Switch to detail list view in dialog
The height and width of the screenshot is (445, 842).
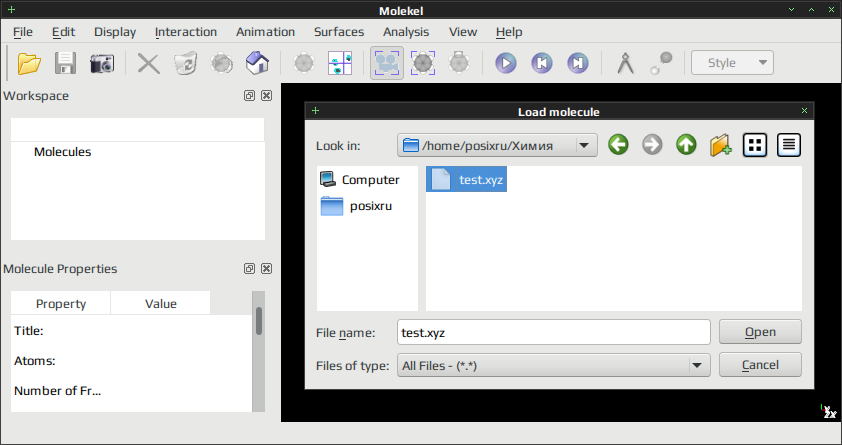coord(789,145)
